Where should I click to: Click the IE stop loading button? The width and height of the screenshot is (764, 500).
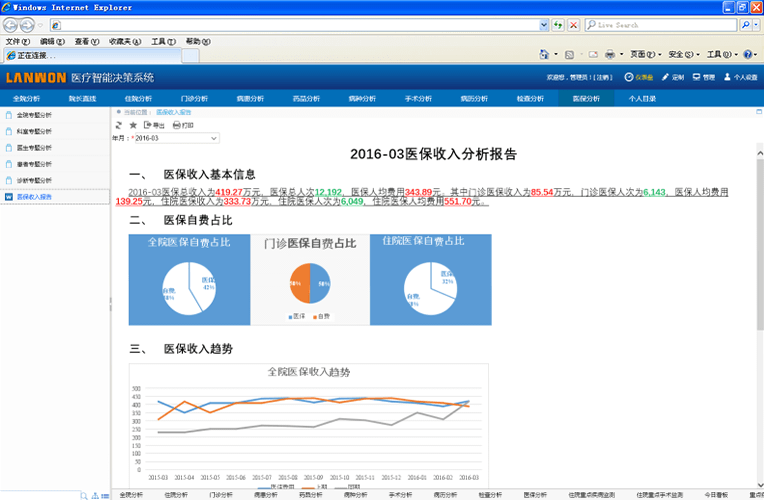573,25
